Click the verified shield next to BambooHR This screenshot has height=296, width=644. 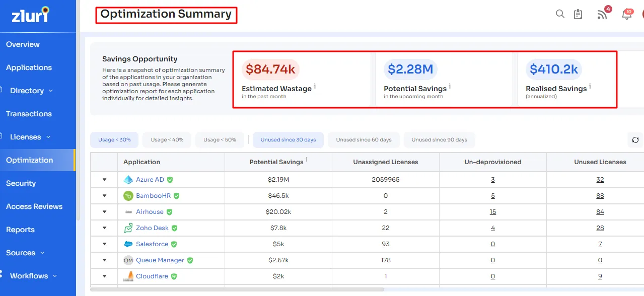coord(177,196)
